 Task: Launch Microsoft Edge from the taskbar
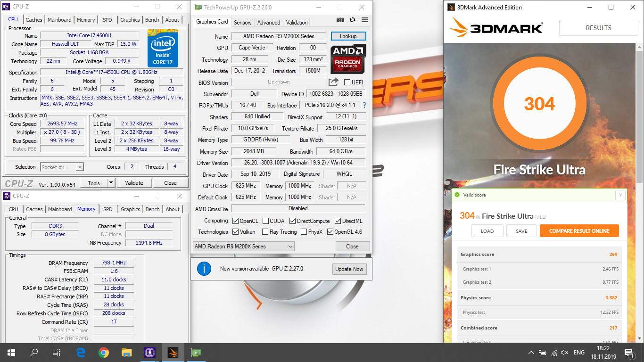[x=81, y=352]
